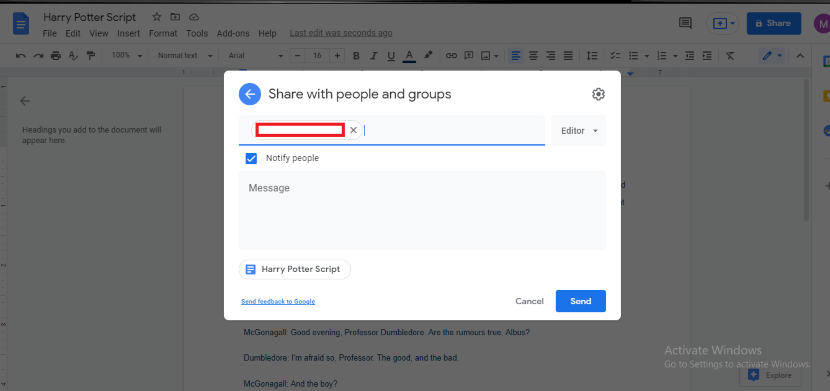Justify text
The height and width of the screenshot is (391, 830).
point(568,56)
